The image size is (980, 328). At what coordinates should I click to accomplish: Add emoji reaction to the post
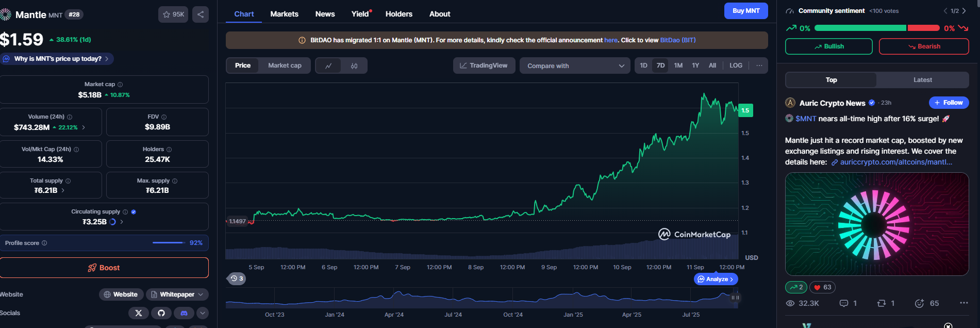[919, 303]
